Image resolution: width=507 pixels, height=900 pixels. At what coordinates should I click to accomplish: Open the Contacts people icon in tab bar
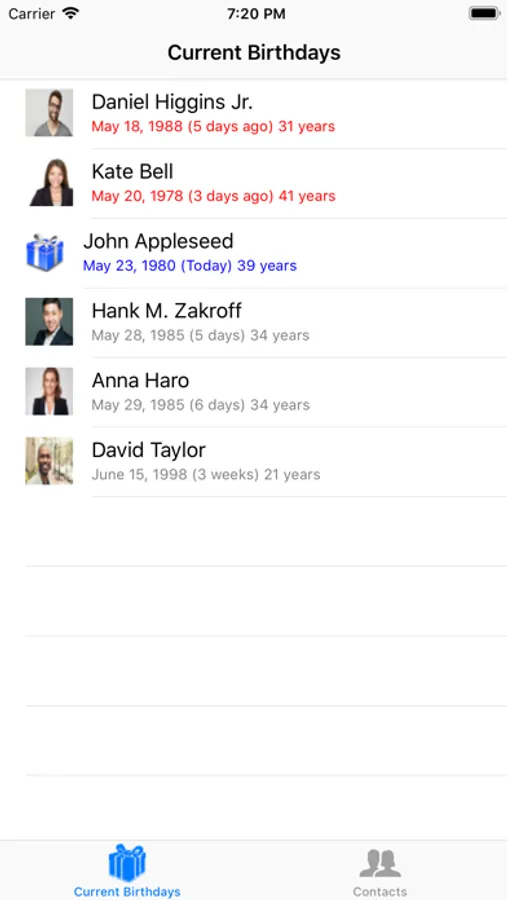coord(380,863)
